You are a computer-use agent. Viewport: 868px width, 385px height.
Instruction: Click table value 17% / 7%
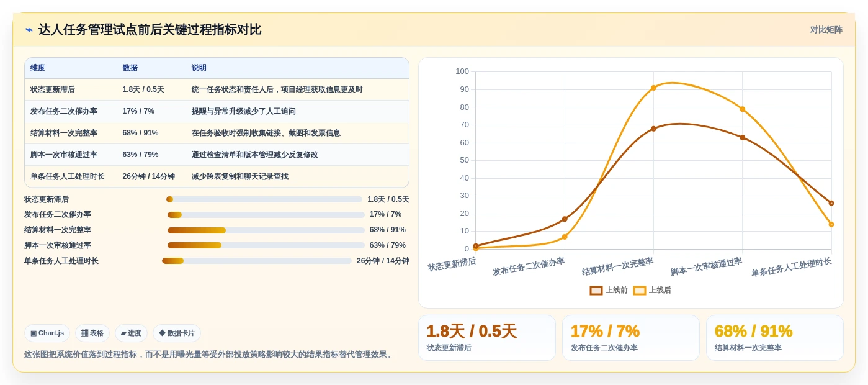[x=138, y=111]
